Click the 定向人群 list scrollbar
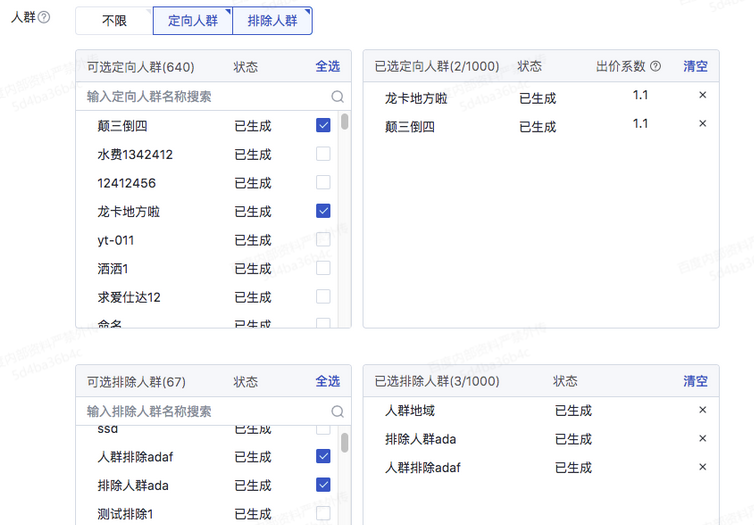754x525 pixels. [x=344, y=122]
